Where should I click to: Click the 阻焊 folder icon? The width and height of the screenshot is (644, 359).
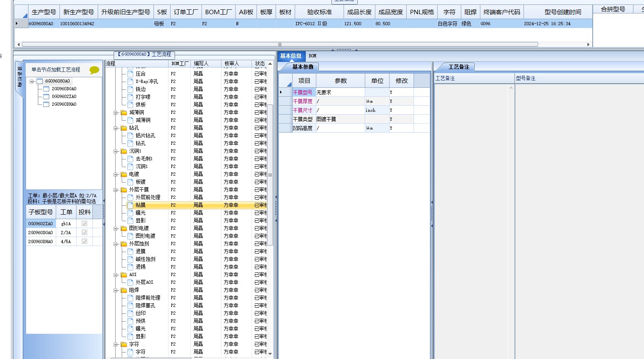click(x=124, y=290)
